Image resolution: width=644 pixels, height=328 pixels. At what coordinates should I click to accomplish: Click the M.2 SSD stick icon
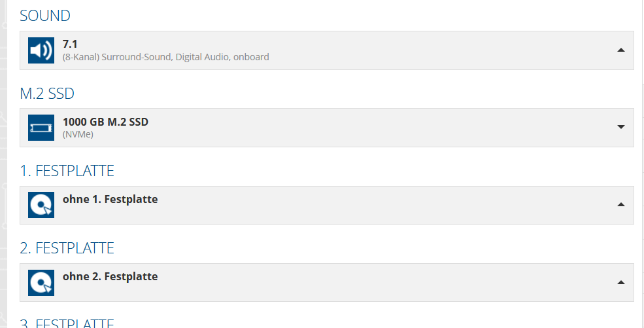click(x=41, y=128)
